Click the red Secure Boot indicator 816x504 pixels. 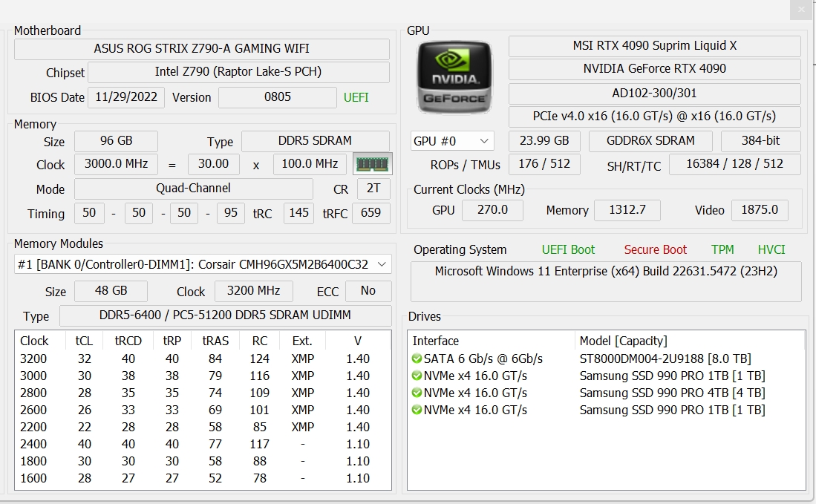coord(655,249)
